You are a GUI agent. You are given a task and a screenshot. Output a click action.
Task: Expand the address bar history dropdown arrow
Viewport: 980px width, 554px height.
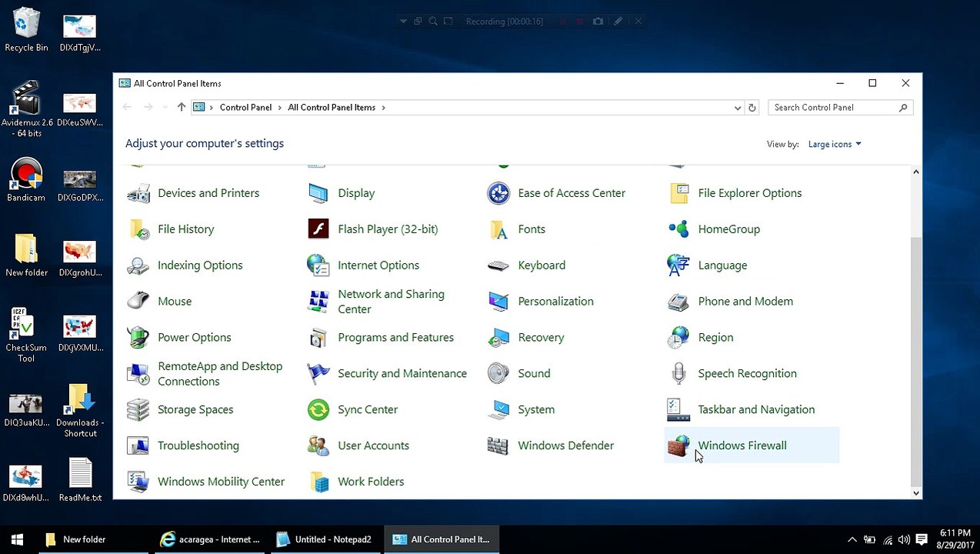(x=738, y=108)
